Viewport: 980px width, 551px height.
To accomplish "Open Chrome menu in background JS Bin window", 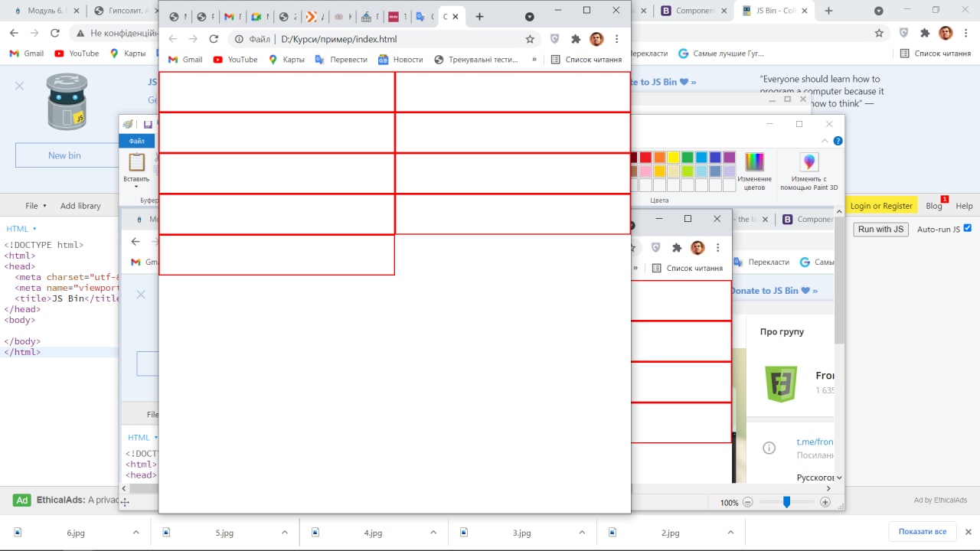I will (966, 33).
